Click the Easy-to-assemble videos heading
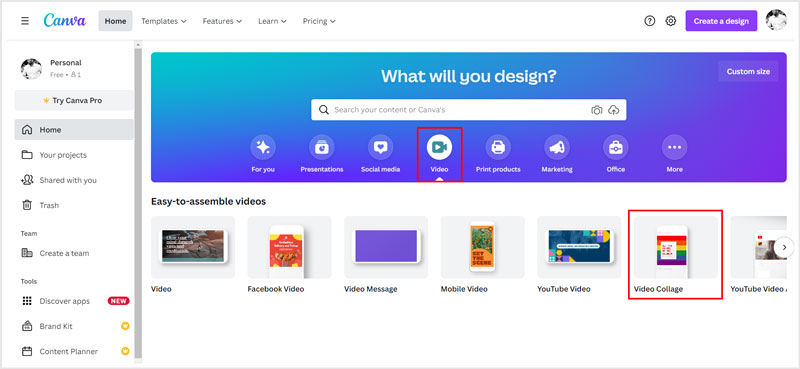The height and width of the screenshot is (369, 800). (208, 202)
